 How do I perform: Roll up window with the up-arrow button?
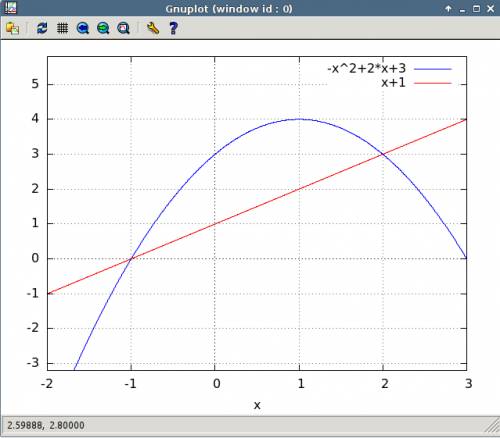[x=448, y=9]
